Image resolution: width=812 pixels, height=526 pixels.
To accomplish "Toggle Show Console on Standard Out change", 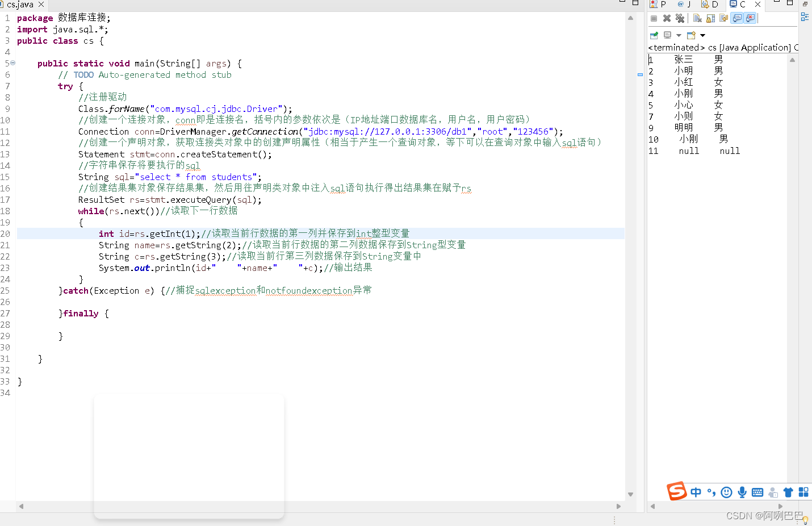I will [x=736, y=18].
